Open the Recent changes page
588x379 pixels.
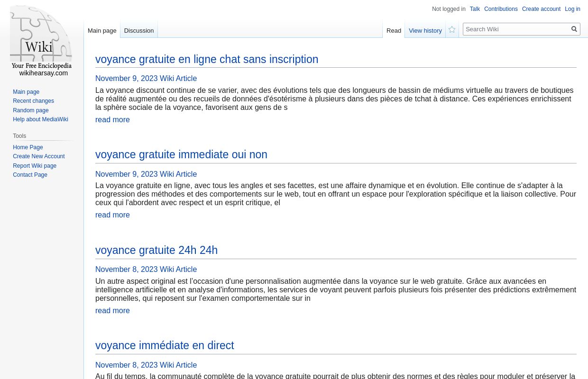(x=33, y=101)
